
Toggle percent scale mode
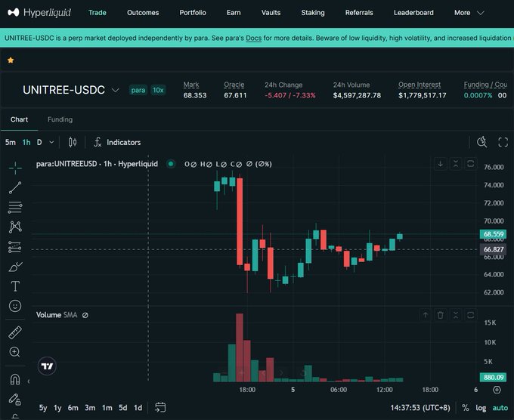(x=465, y=408)
